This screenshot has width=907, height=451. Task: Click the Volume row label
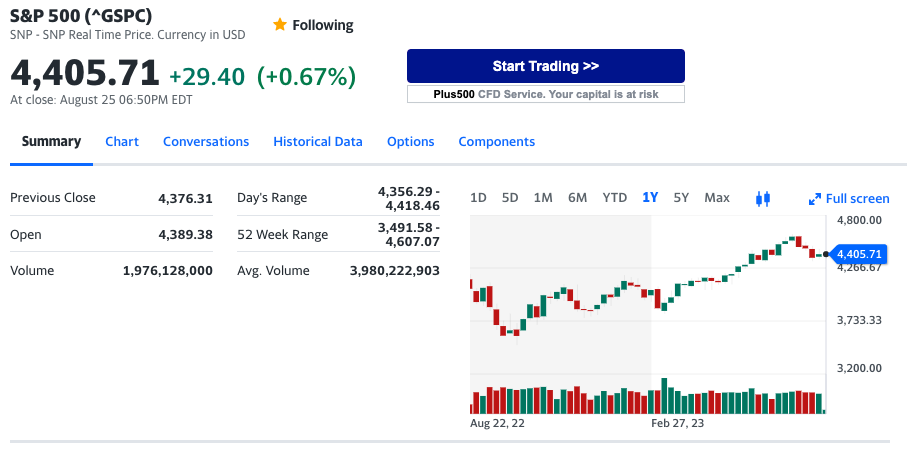coord(32,271)
